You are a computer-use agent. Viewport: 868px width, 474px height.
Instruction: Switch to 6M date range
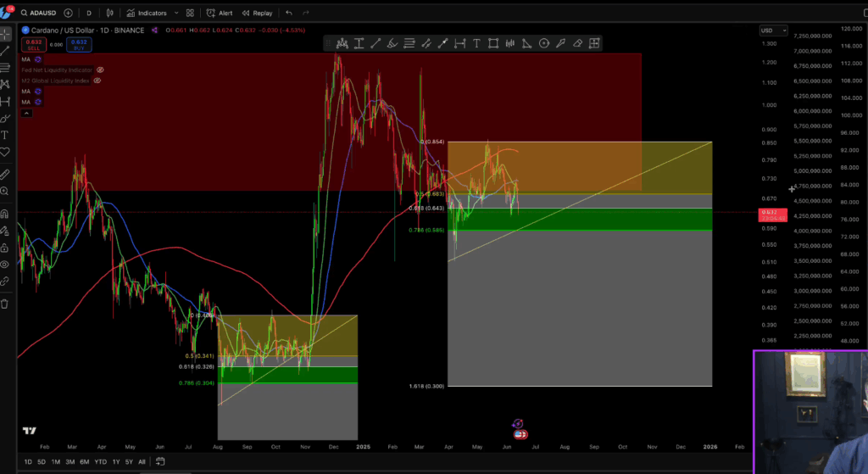[85, 462]
